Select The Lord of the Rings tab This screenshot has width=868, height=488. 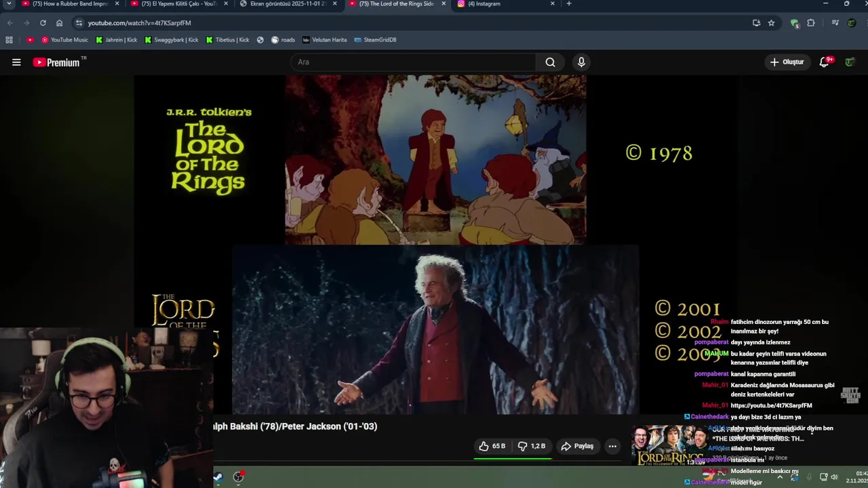(x=397, y=4)
